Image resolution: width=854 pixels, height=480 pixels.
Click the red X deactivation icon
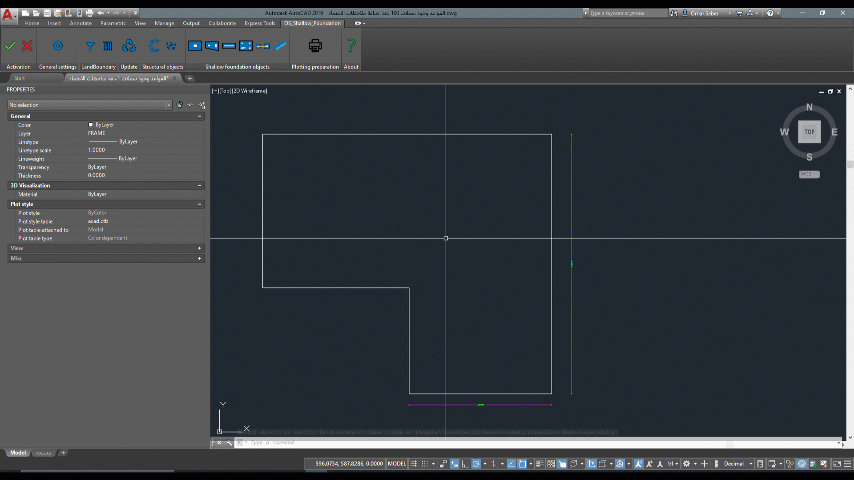click(27, 46)
